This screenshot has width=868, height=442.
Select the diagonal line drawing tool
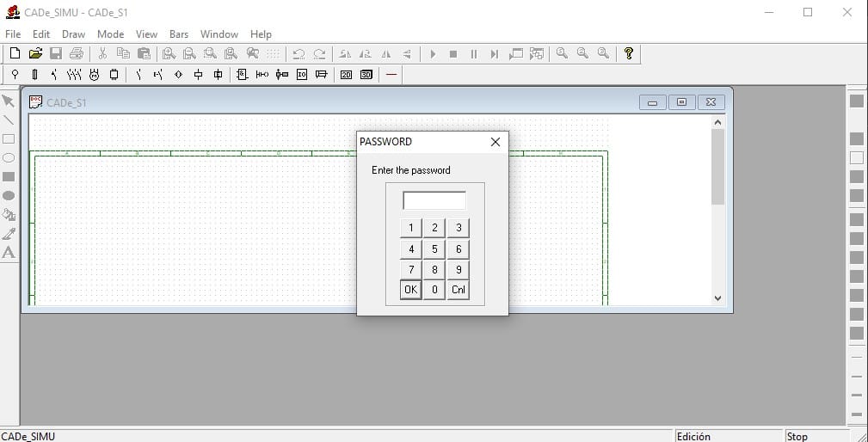pos(9,120)
